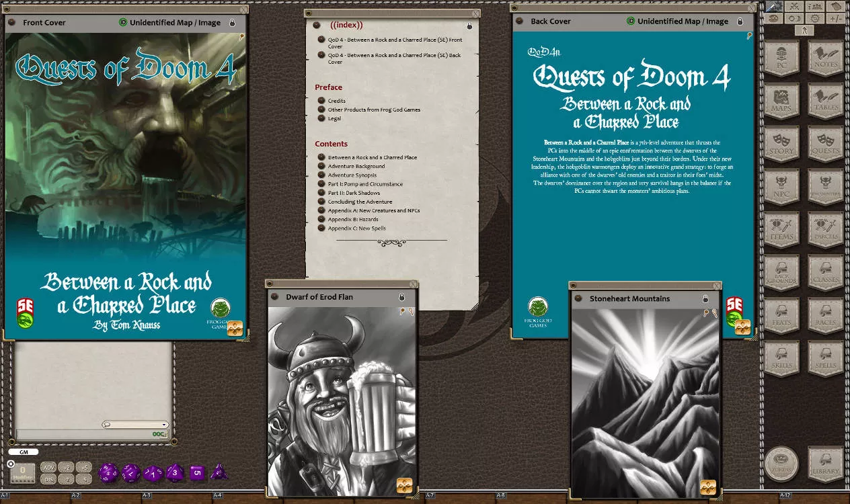Toggle the lock on Front Cover window
Image resolution: width=850 pixels, height=504 pixels.
[233, 22]
